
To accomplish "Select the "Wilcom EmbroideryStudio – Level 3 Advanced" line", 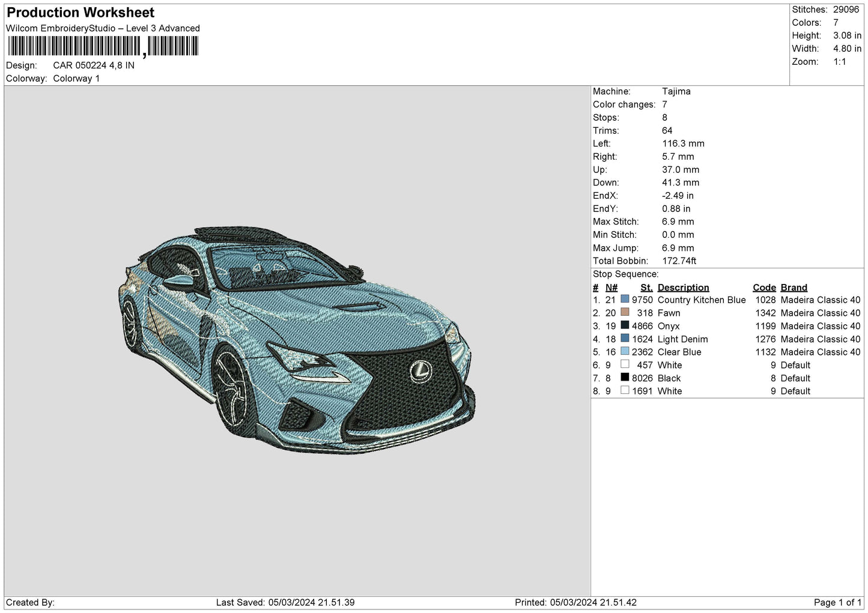I will pos(103,28).
